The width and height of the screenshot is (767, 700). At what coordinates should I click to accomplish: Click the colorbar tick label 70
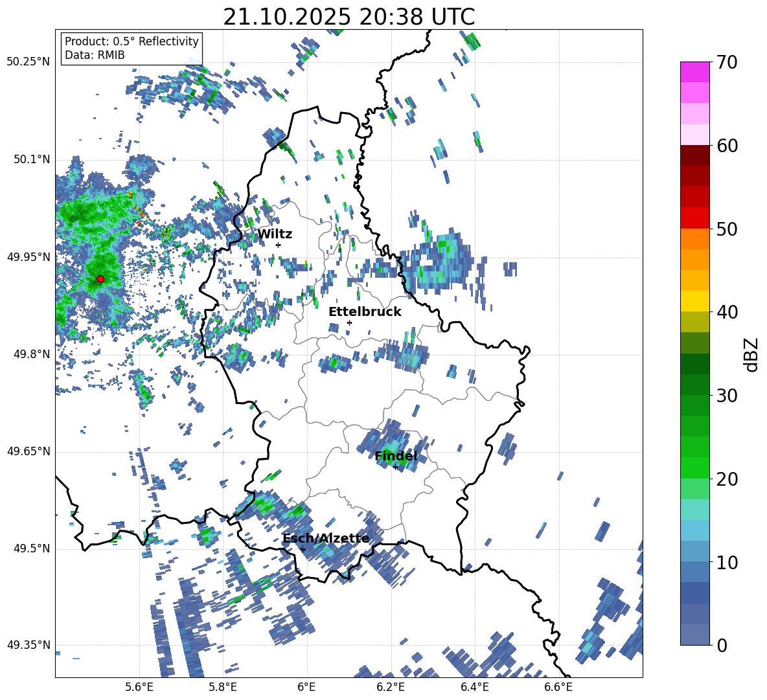(x=727, y=62)
